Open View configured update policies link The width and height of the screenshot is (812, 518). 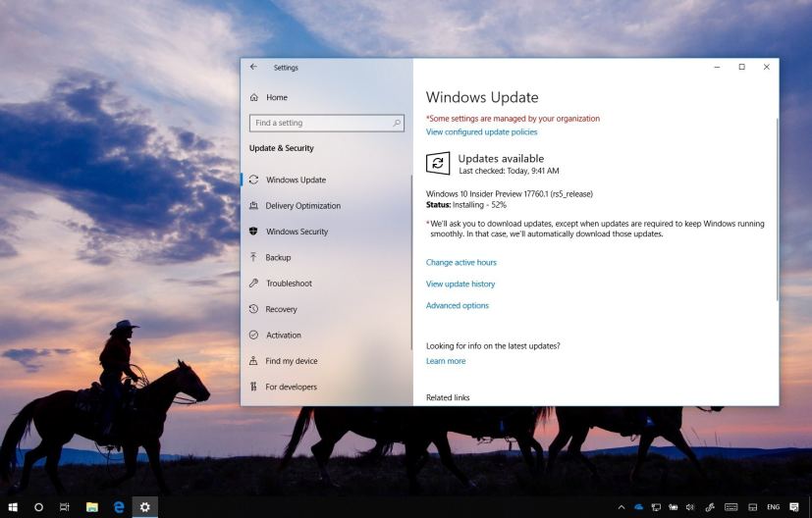(482, 132)
